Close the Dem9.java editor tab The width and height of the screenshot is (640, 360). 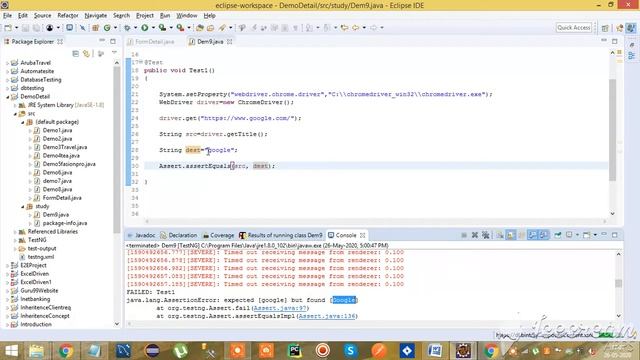230,42
